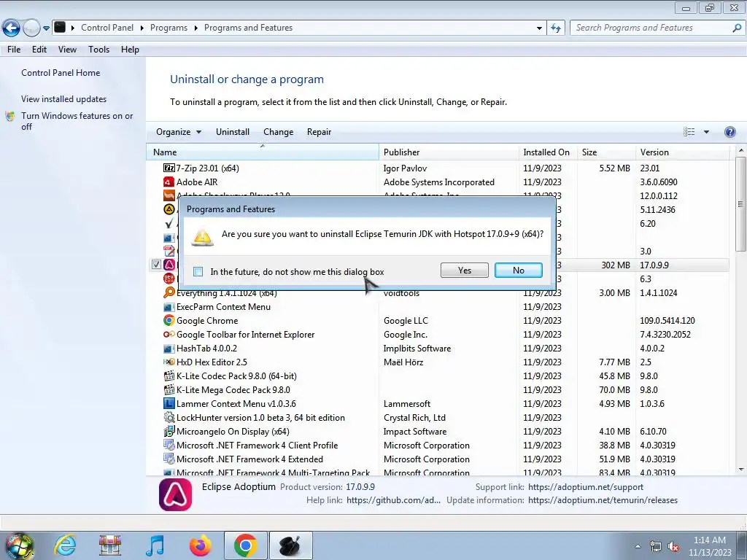Viewport: 747px width, 560px height.
Task: Open the address bar history dropdown
Action: [x=539, y=28]
